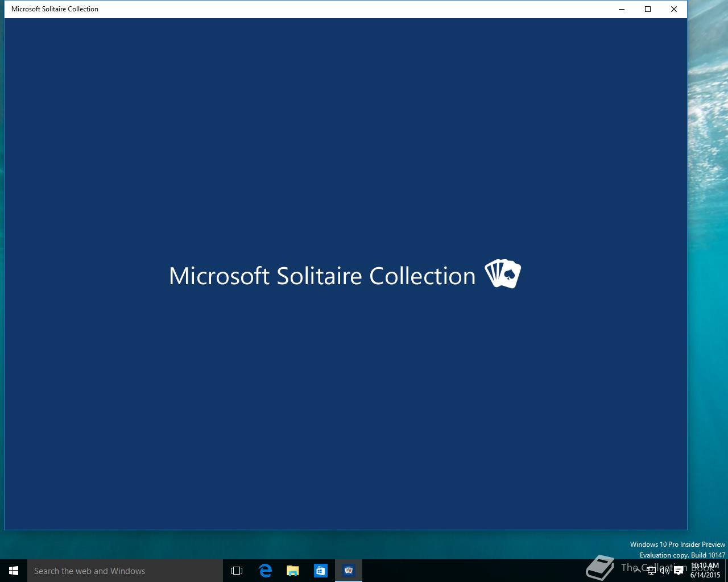Viewport: 728px width, 582px height.
Task: Open the Windows Start menu
Action: pos(14,571)
